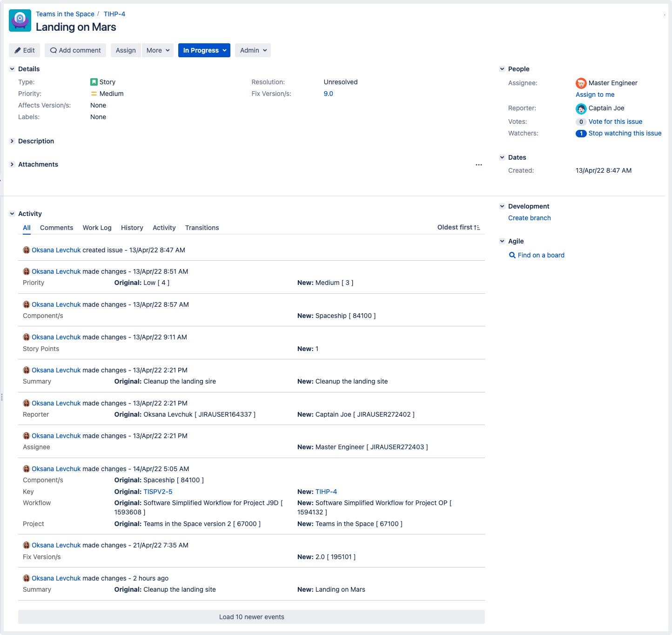Open the Attachments three-dots options menu

pos(478,165)
